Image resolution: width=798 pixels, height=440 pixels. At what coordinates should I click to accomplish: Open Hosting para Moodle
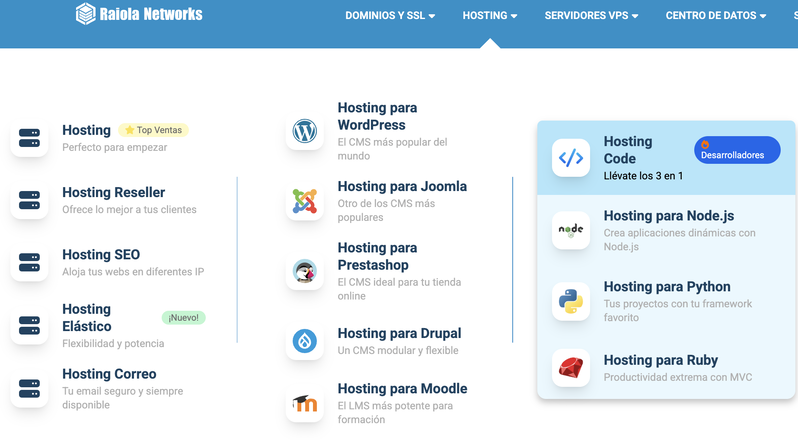[403, 389]
